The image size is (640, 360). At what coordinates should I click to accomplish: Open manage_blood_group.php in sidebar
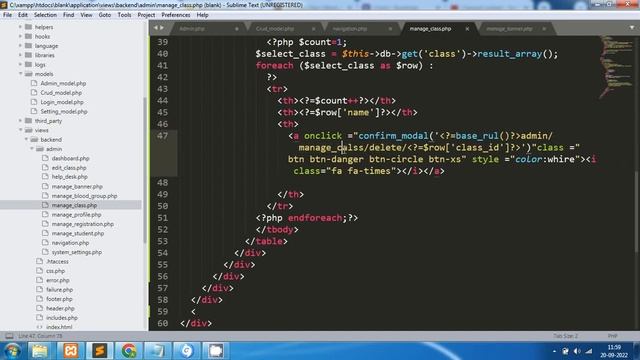coord(84,196)
